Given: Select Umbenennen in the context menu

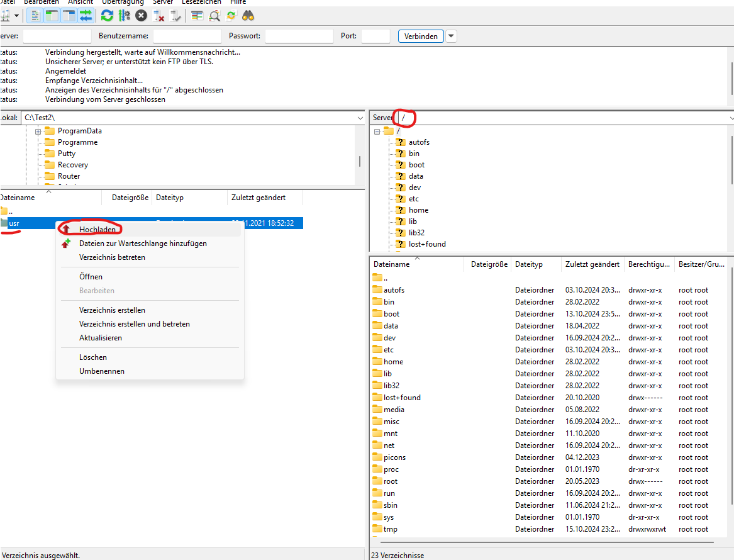Looking at the screenshot, I should pos(102,371).
